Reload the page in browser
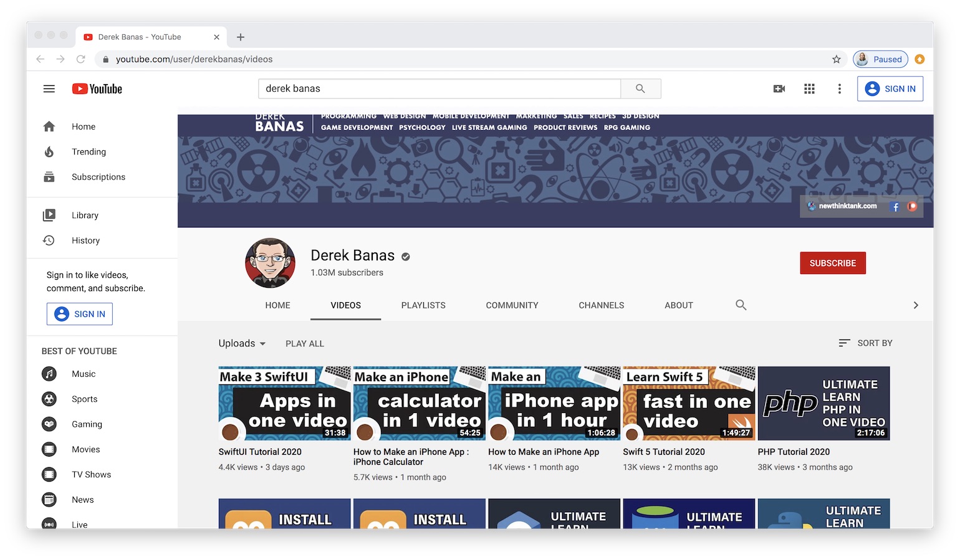Viewport: 960px width, 560px height. 80,59
